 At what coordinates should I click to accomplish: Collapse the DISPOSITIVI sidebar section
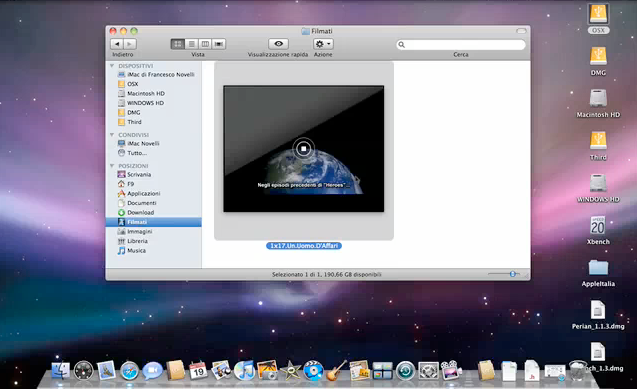click(112, 65)
